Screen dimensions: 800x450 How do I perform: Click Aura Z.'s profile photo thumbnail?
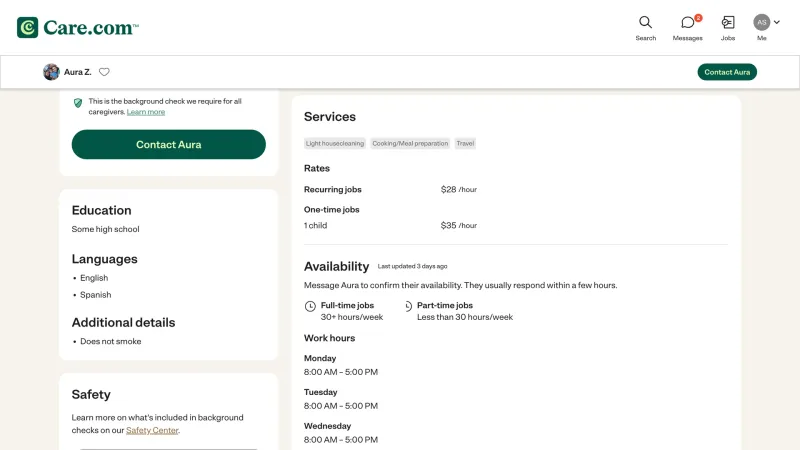tap(51, 72)
